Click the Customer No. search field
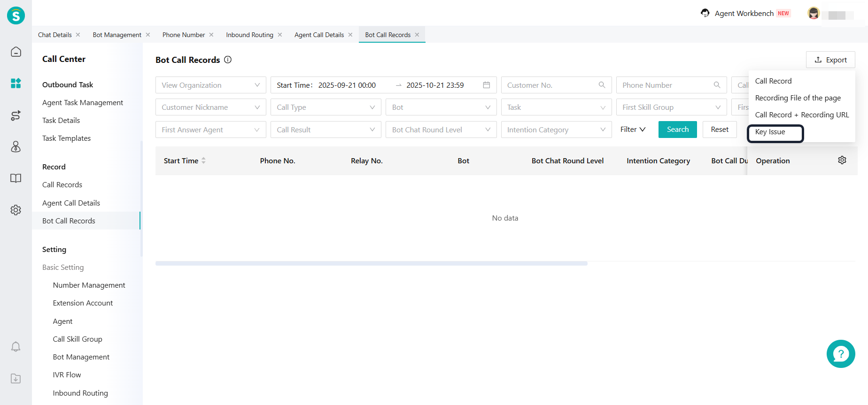The height and width of the screenshot is (405, 868). tap(550, 85)
